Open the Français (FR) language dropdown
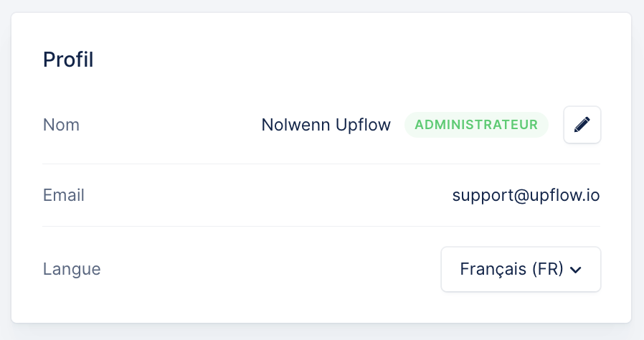This screenshot has height=340, width=644. point(521,270)
